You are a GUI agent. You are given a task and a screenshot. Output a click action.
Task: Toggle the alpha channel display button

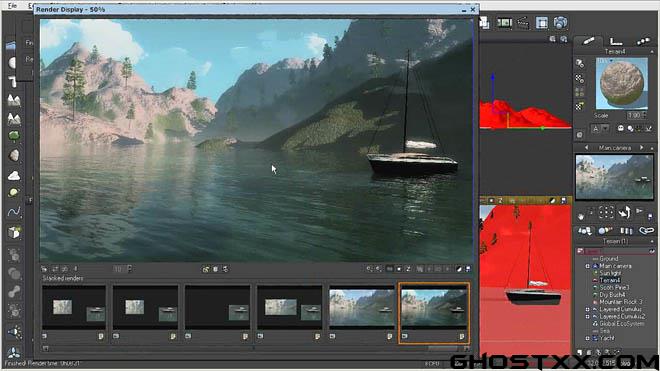399,269
